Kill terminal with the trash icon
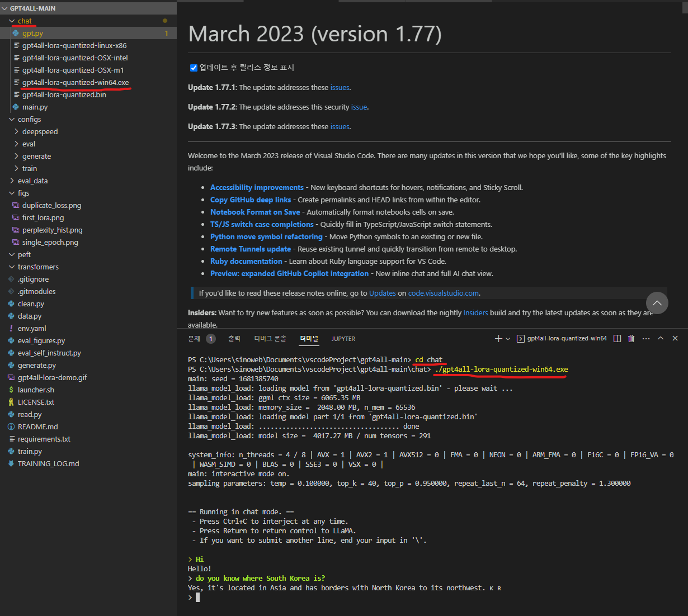The height and width of the screenshot is (616, 688). tap(632, 338)
